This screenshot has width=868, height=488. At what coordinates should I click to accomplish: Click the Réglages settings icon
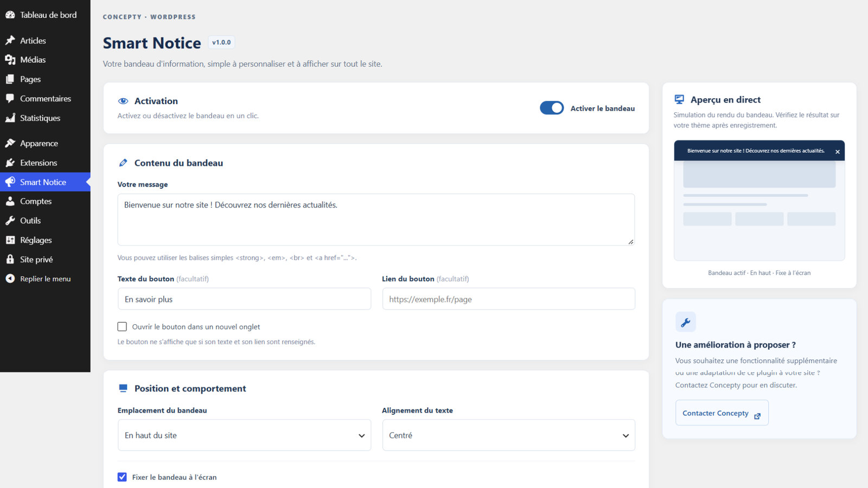tap(10, 240)
